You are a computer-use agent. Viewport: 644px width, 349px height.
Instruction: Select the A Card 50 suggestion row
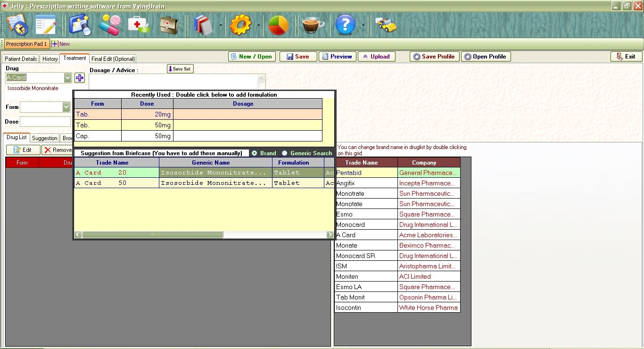point(204,183)
